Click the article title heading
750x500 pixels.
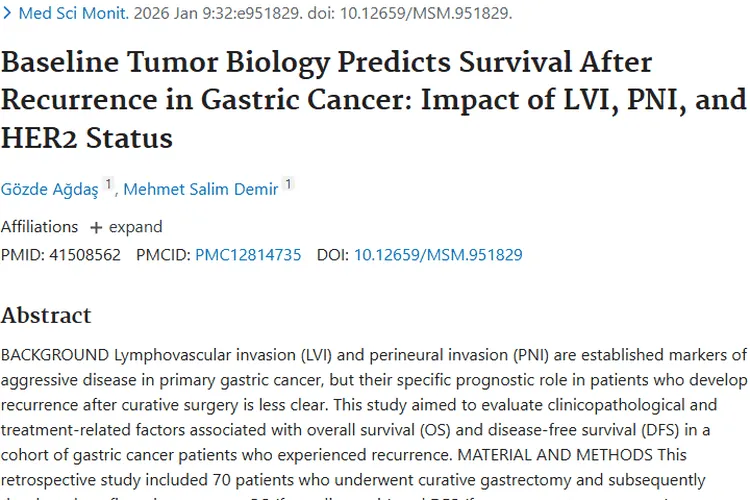tap(373, 99)
